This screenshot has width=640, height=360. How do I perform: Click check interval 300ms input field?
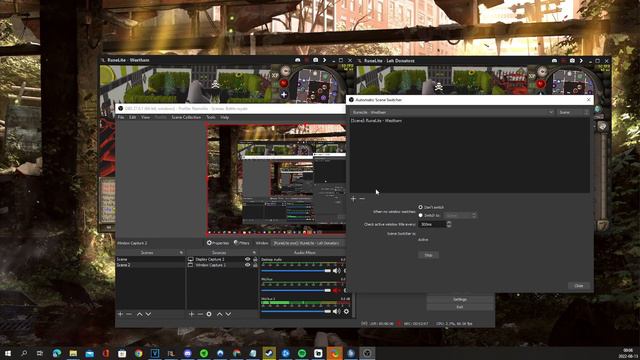tap(433, 224)
